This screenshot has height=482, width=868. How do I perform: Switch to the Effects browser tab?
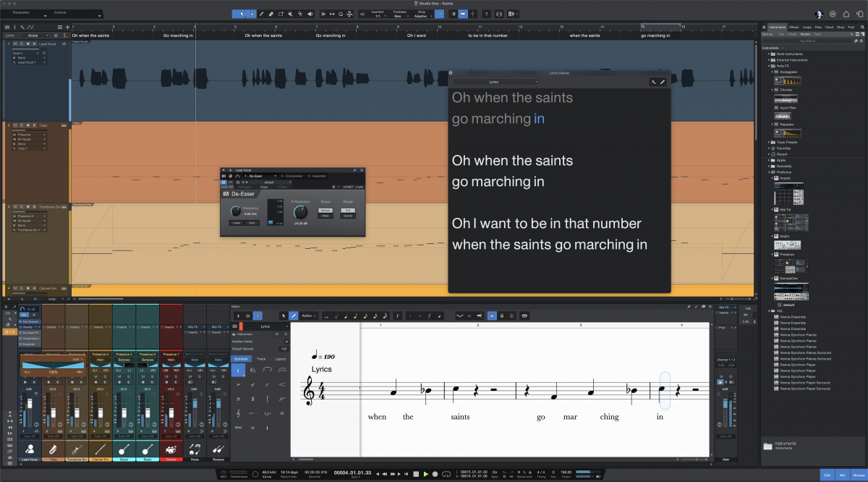coord(794,28)
